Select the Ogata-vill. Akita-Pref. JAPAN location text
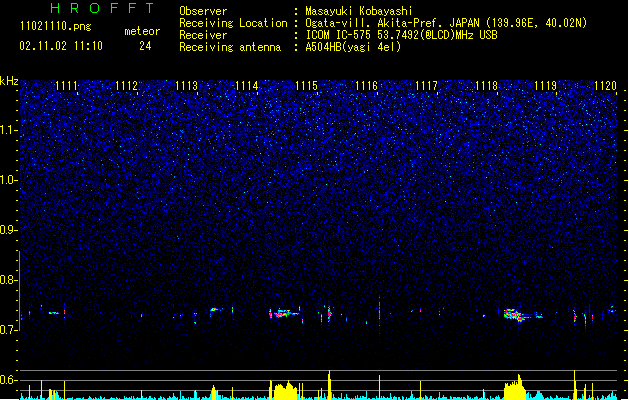The width and height of the screenshot is (629, 400). pos(446,23)
